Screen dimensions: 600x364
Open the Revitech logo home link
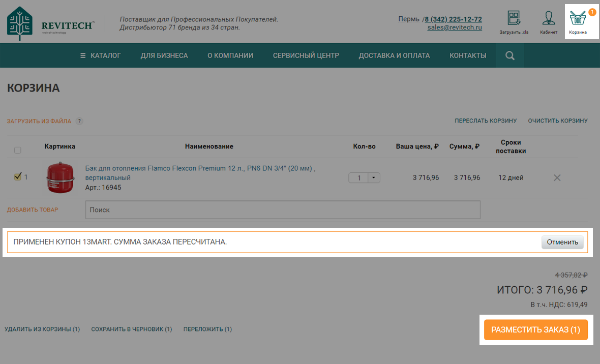pos(50,24)
